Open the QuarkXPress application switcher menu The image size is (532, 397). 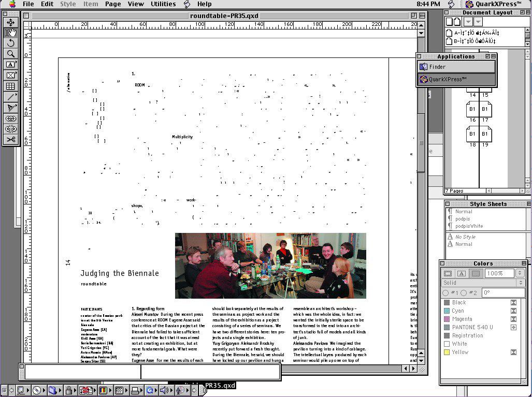tap(494, 4)
